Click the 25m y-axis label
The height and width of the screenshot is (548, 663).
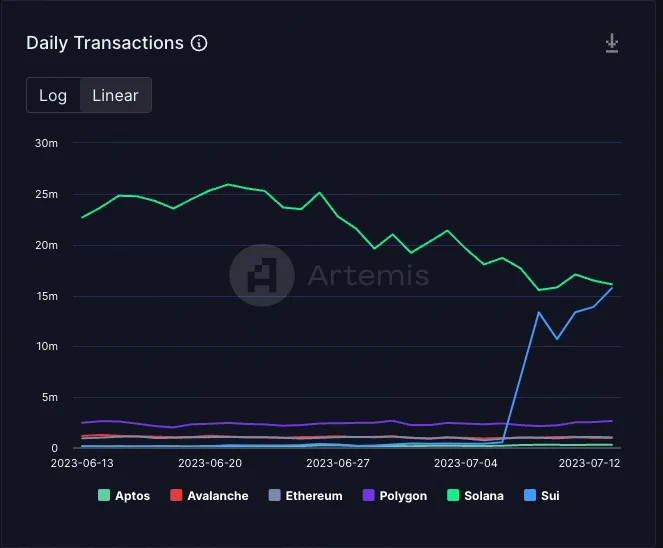pyautogui.click(x=47, y=195)
